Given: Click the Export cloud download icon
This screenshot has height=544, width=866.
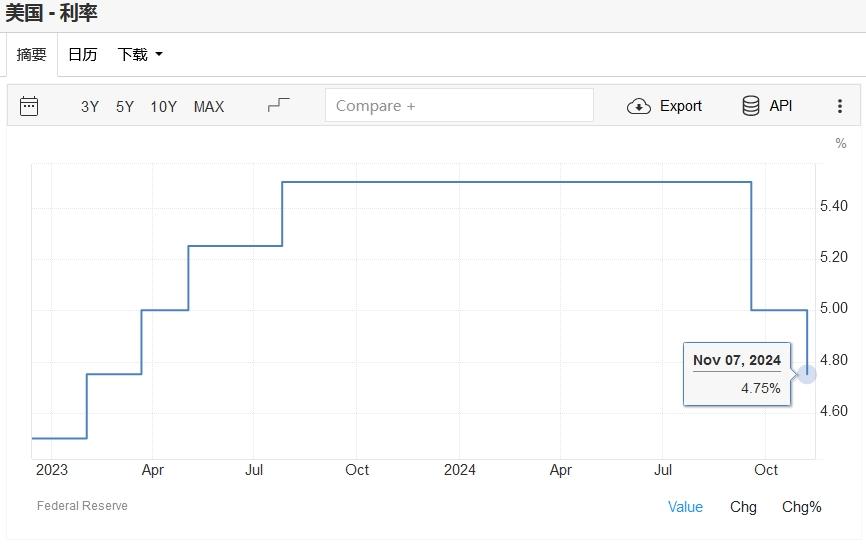Looking at the screenshot, I should (639, 106).
